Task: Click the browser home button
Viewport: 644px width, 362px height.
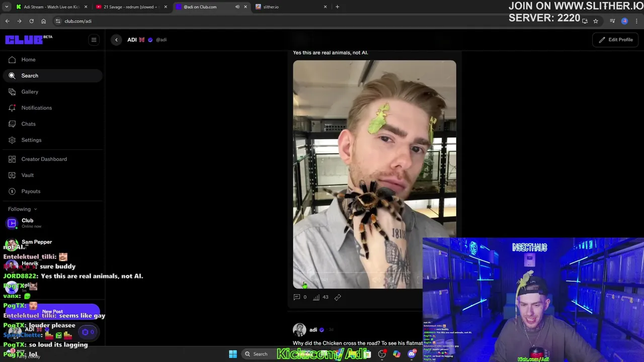Action: click(x=43, y=21)
